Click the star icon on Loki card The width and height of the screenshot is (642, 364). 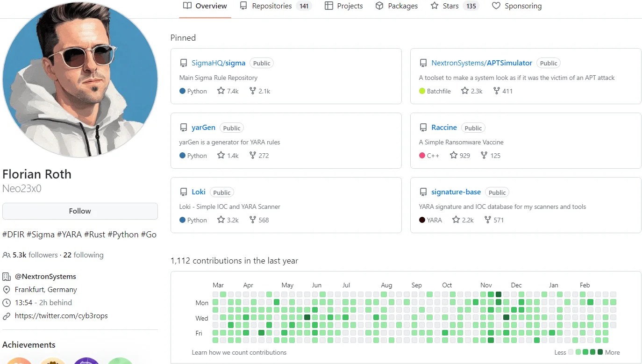pos(221,220)
